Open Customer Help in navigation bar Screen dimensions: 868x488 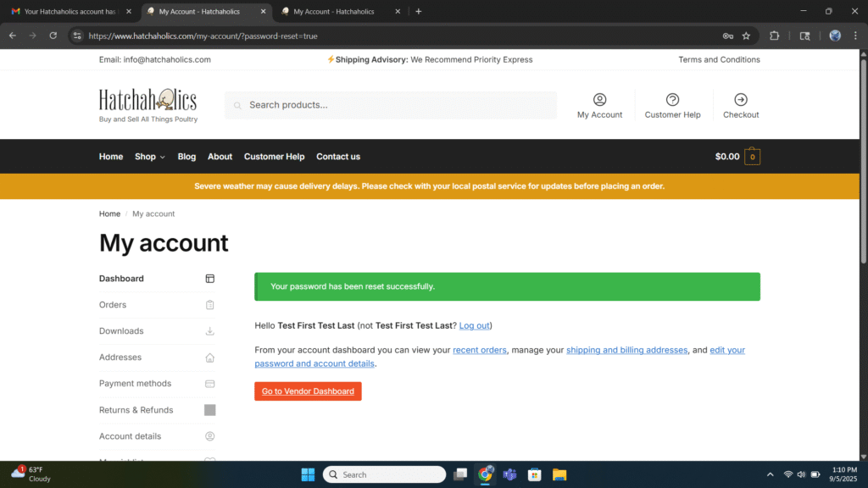pos(274,157)
